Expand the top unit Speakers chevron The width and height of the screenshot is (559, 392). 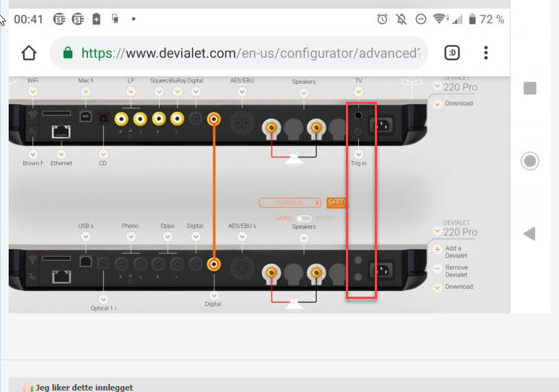[304, 93]
